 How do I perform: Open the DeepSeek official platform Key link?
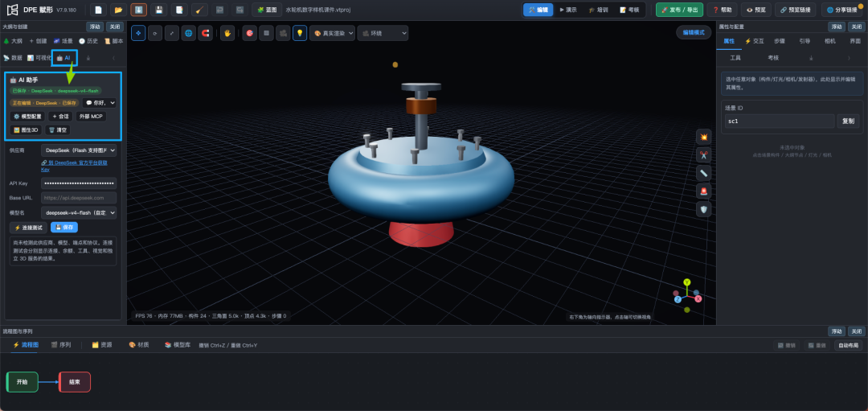click(x=74, y=166)
